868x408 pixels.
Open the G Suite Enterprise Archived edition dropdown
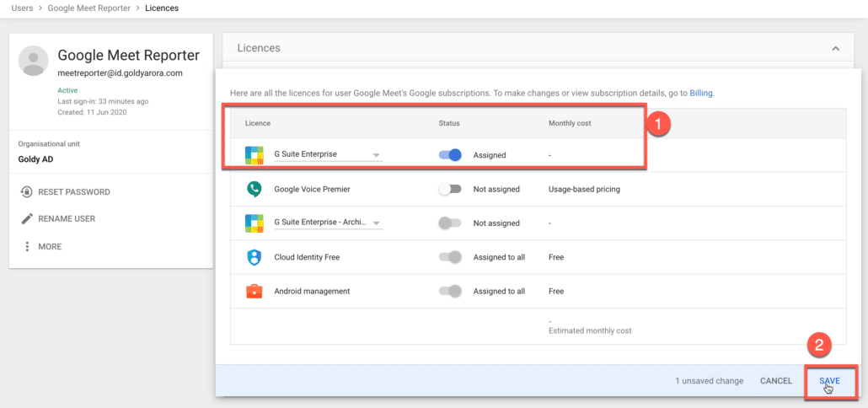[x=329, y=223]
